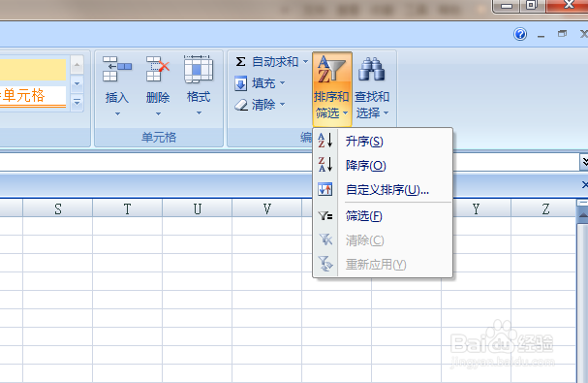Image resolution: width=588 pixels, height=383 pixels.
Task: Click the first cell under column T
Action: [128, 226]
